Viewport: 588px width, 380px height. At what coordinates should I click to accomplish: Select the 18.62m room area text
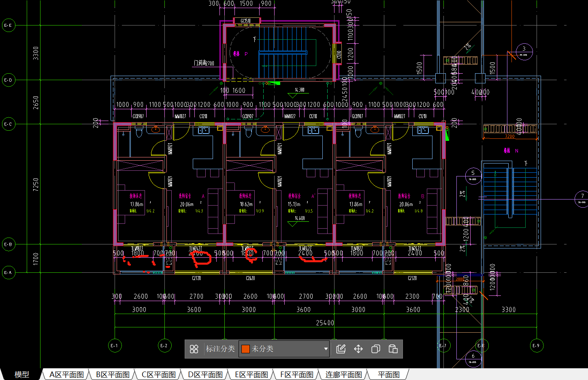(246, 204)
